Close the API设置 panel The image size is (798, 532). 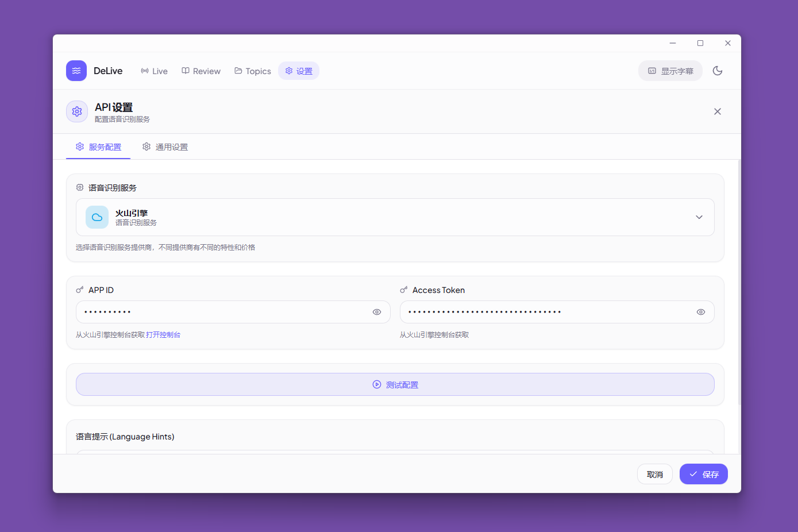(718, 111)
